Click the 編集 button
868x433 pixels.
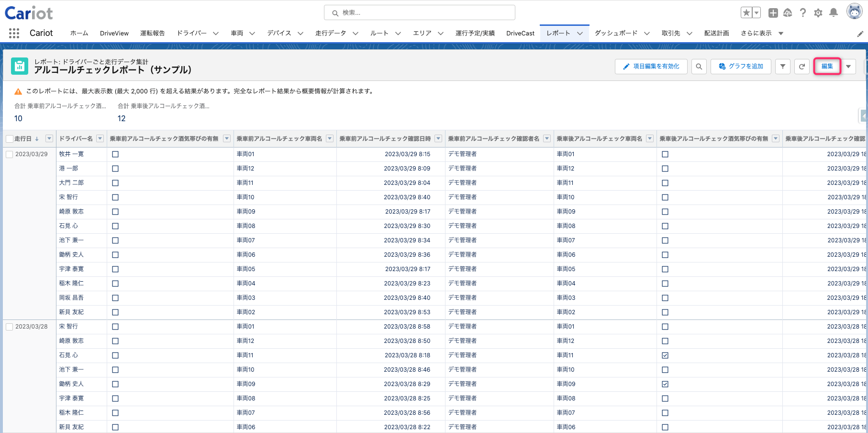pos(827,67)
